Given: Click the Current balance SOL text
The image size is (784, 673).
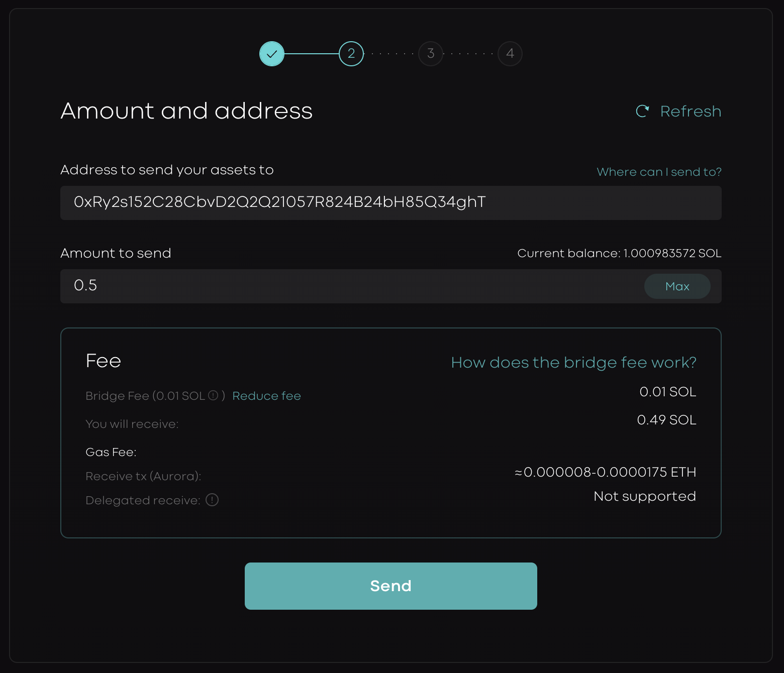Looking at the screenshot, I should (619, 253).
